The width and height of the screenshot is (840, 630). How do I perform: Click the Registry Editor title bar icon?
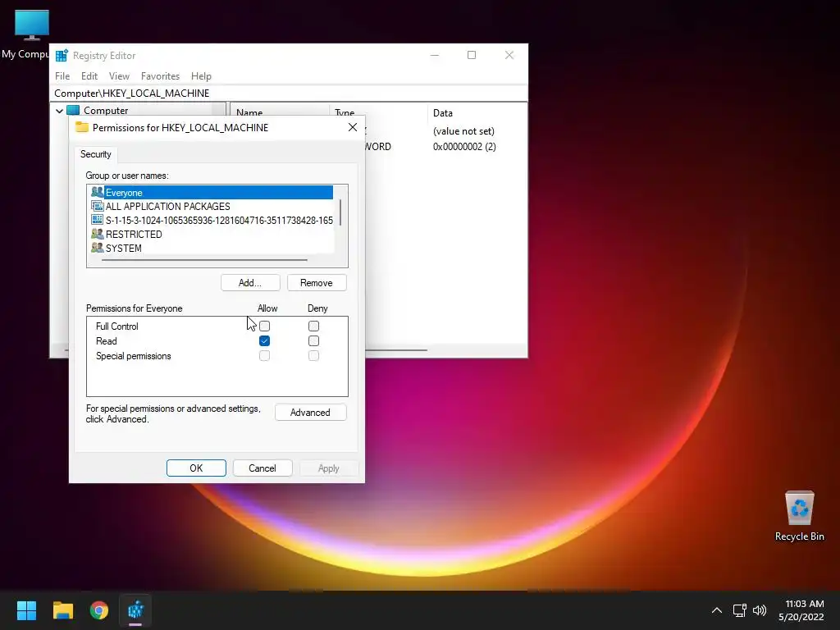(x=62, y=55)
